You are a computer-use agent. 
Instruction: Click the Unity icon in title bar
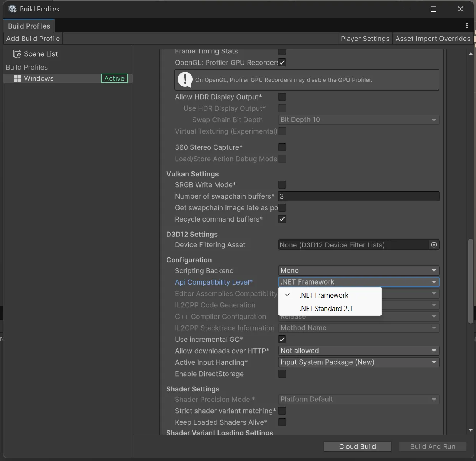tap(13, 9)
